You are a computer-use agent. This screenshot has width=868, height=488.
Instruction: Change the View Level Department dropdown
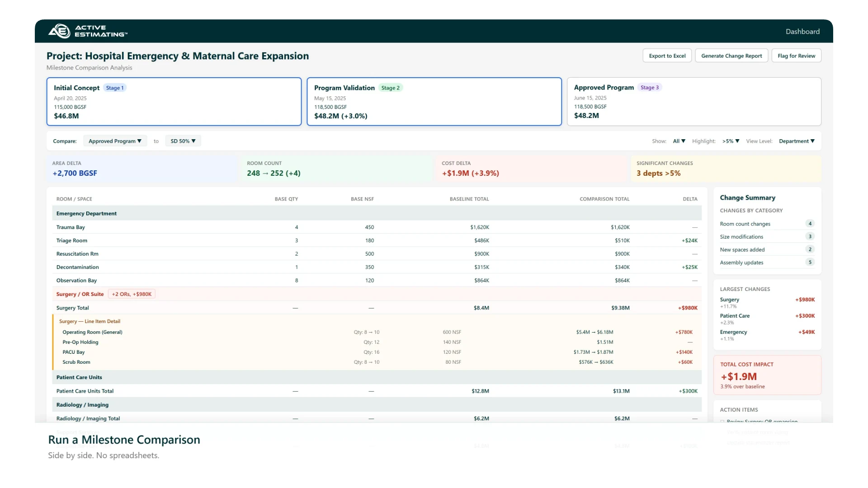tap(796, 141)
